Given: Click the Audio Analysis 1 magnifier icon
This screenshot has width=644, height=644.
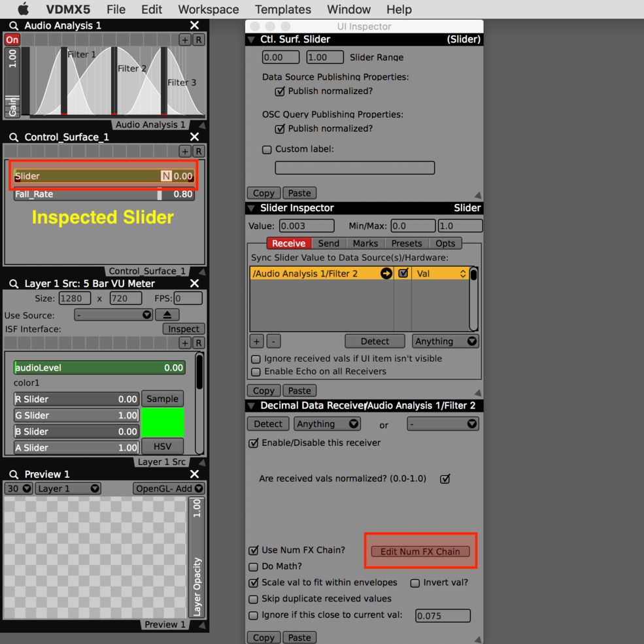Looking at the screenshot, I should [x=14, y=25].
